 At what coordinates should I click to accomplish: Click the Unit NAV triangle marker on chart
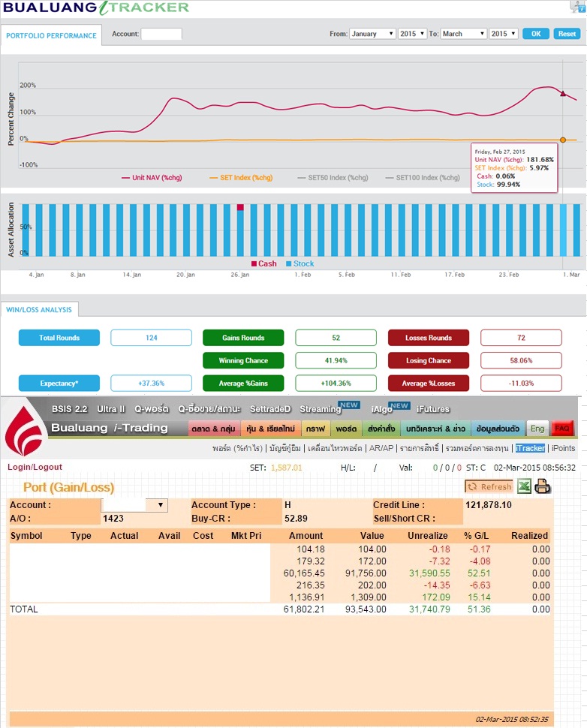(563, 94)
